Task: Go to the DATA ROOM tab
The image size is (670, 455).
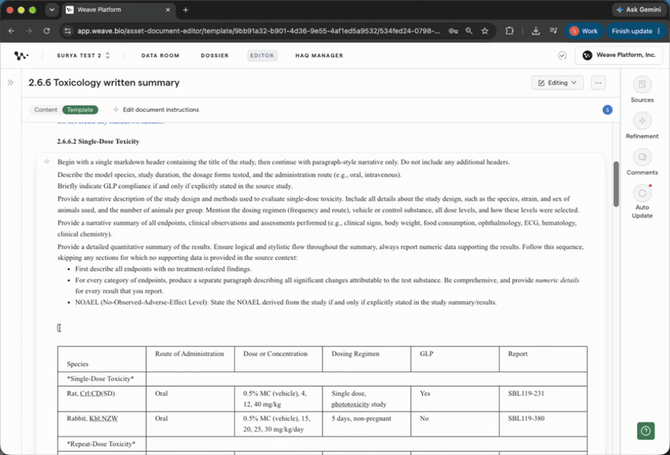Action: (x=160, y=56)
